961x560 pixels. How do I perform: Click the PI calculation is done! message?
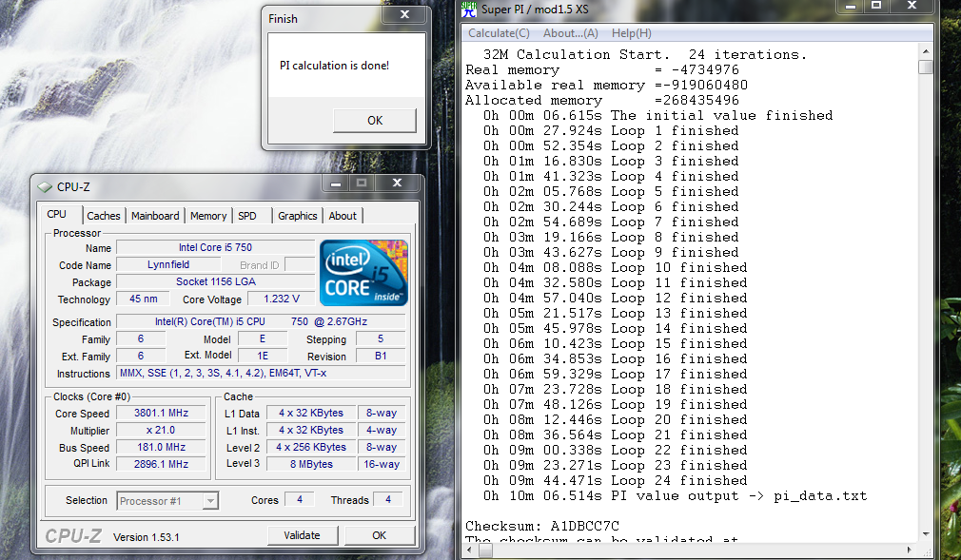click(x=334, y=65)
